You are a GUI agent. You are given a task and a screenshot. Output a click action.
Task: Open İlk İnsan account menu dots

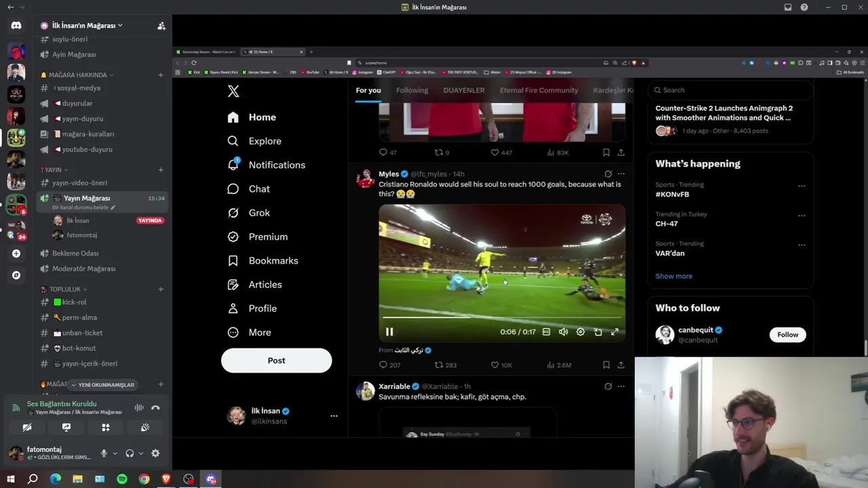pos(334,416)
